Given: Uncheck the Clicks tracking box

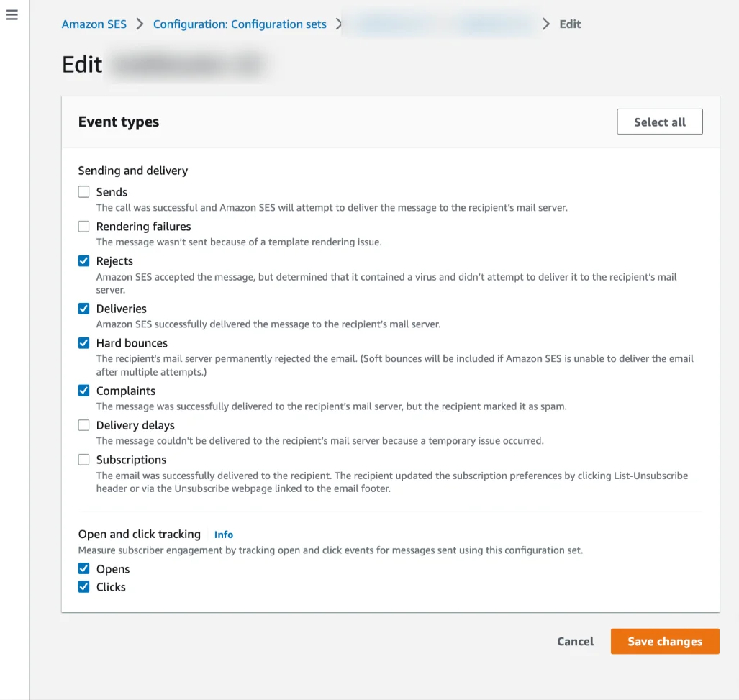Looking at the screenshot, I should (x=84, y=587).
